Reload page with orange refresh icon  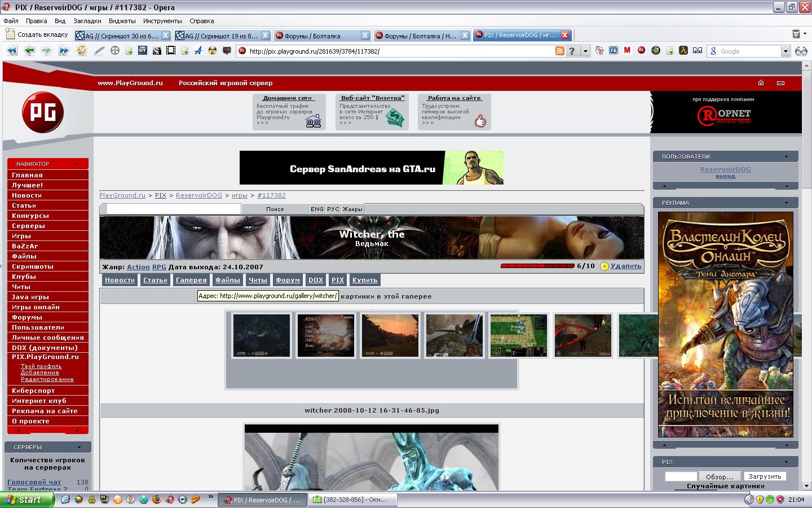[82, 51]
